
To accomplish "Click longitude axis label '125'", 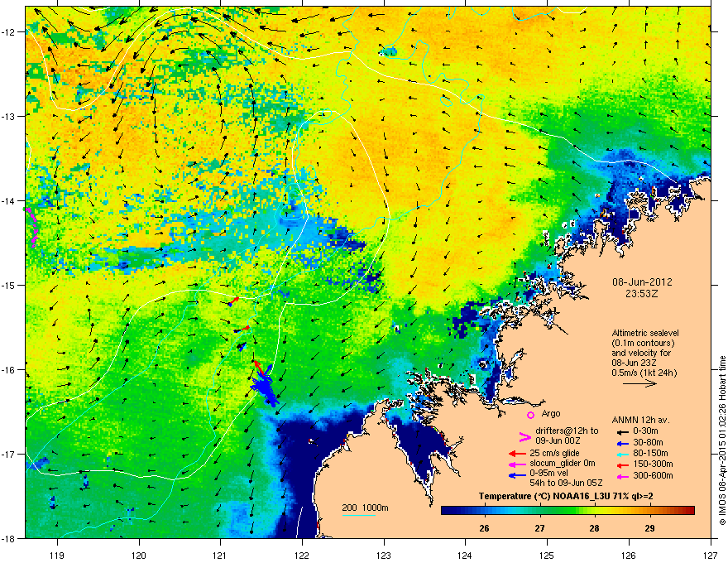I will click(547, 555).
